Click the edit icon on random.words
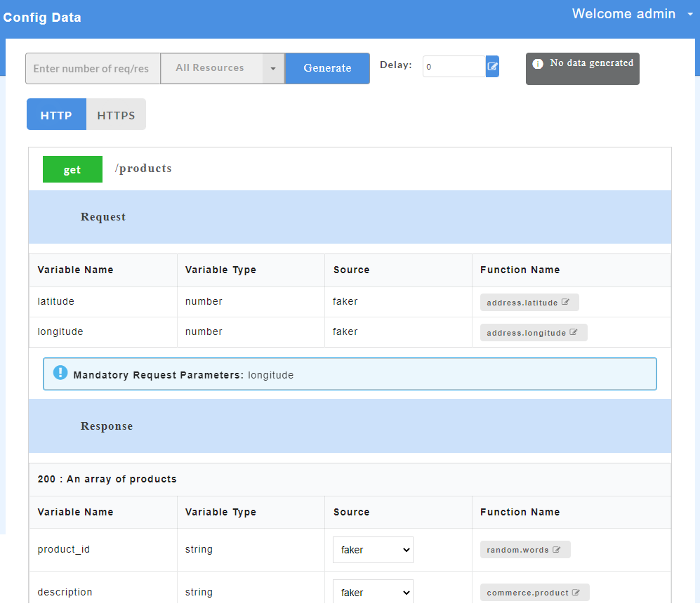This screenshot has height=606, width=700. click(x=556, y=550)
